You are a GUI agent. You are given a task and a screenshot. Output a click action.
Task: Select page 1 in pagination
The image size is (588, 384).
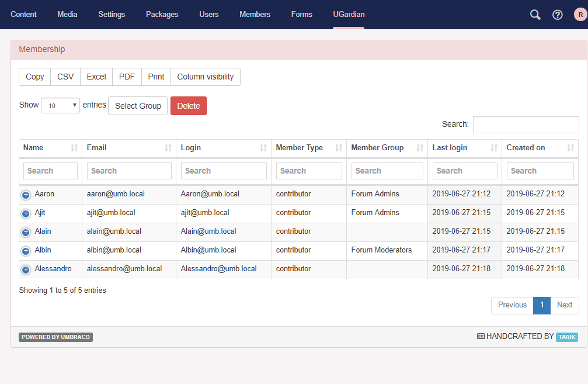pos(542,305)
